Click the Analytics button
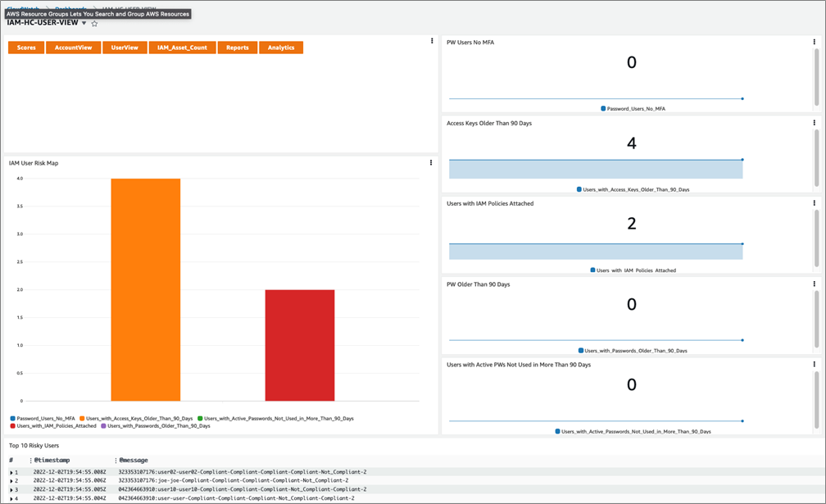 point(281,48)
